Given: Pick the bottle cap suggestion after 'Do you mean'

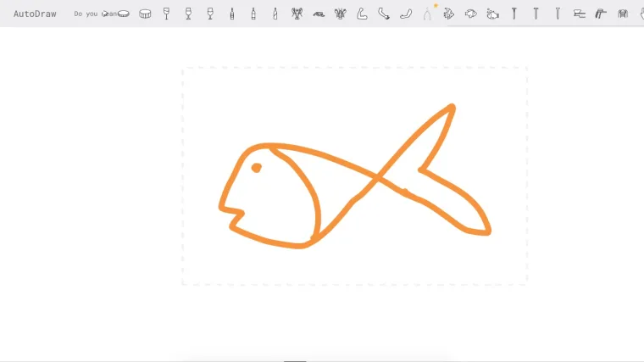Looking at the screenshot, I should (x=123, y=14).
